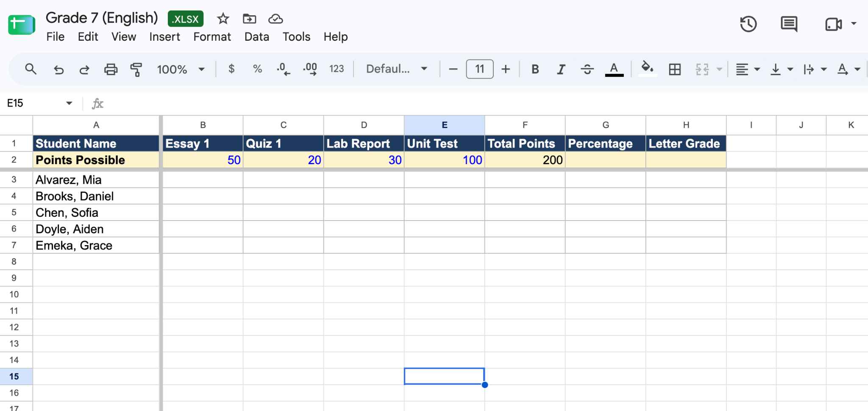The width and height of the screenshot is (868, 411).
Task: Open the meeting camera dropdown arrow
Action: 854,24
